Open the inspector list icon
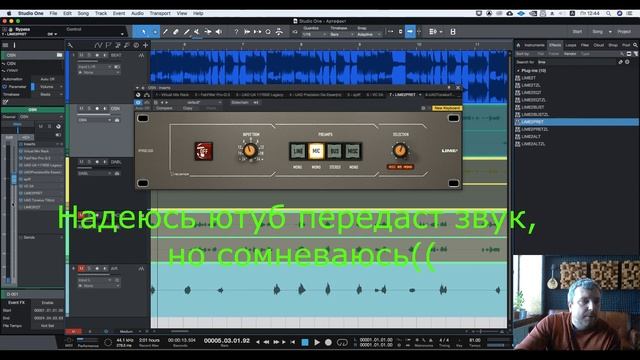 tap(5, 45)
